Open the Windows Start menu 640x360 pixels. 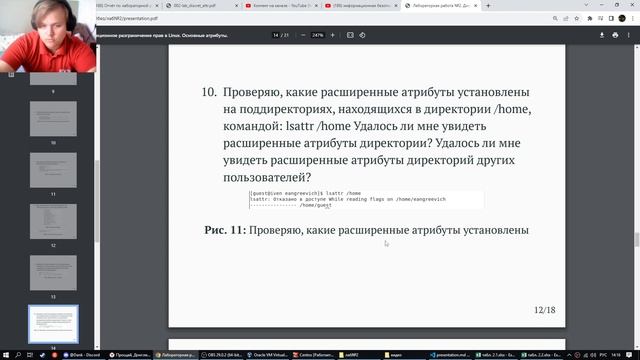click(x=6, y=355)
